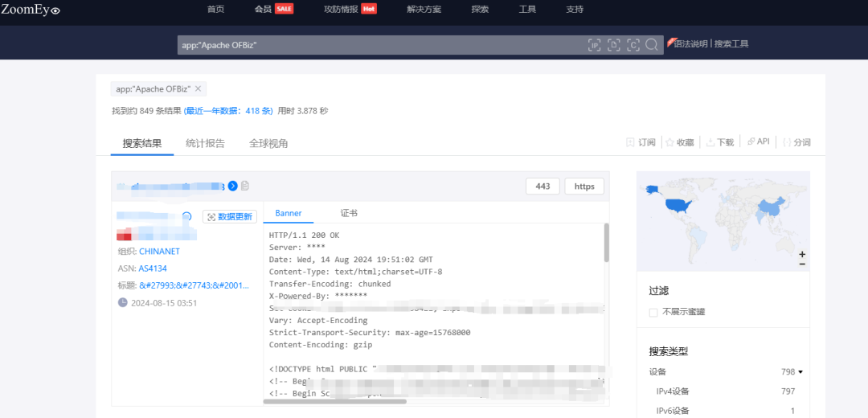Click the 分词 tokenizer icon
868x418 pixels.
tap(787, 142)
